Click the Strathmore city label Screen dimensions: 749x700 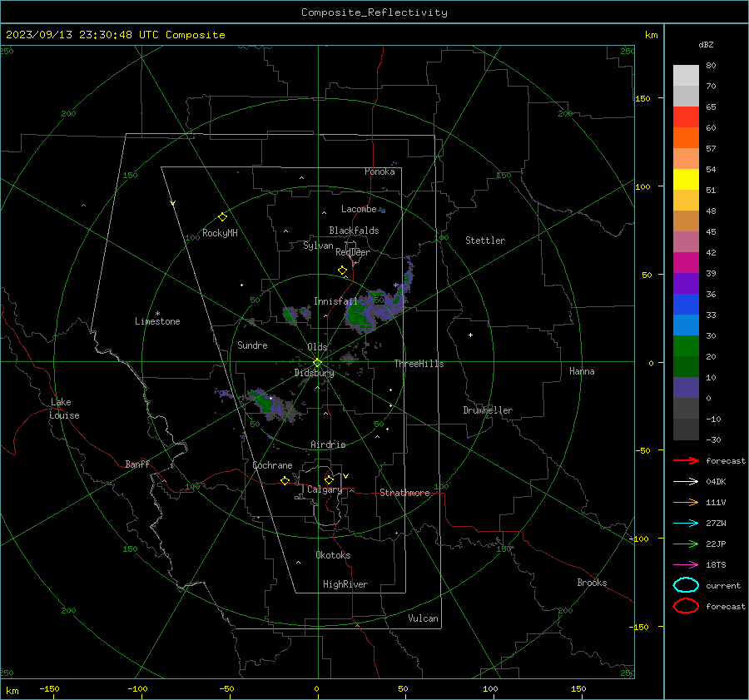tap(404, 493)
